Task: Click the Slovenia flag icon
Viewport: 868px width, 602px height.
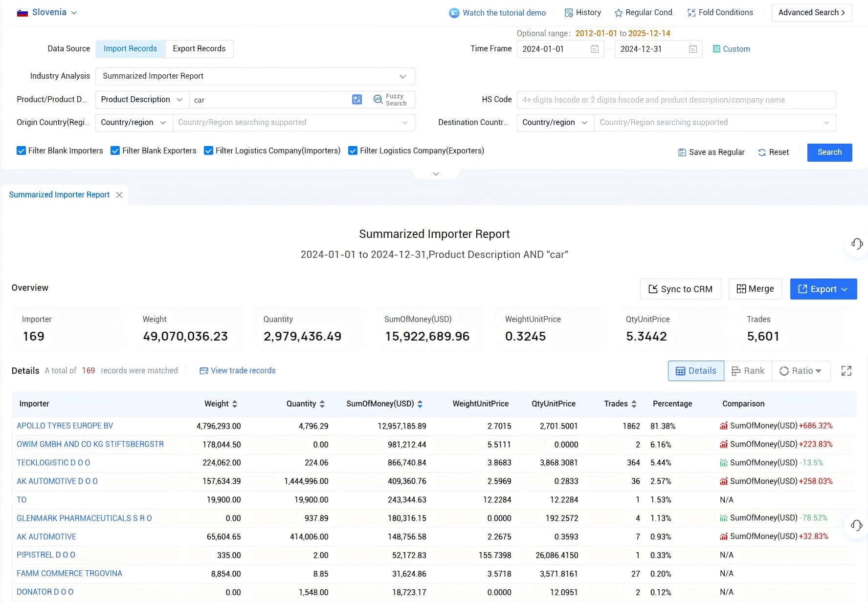Action: (22, 13)
